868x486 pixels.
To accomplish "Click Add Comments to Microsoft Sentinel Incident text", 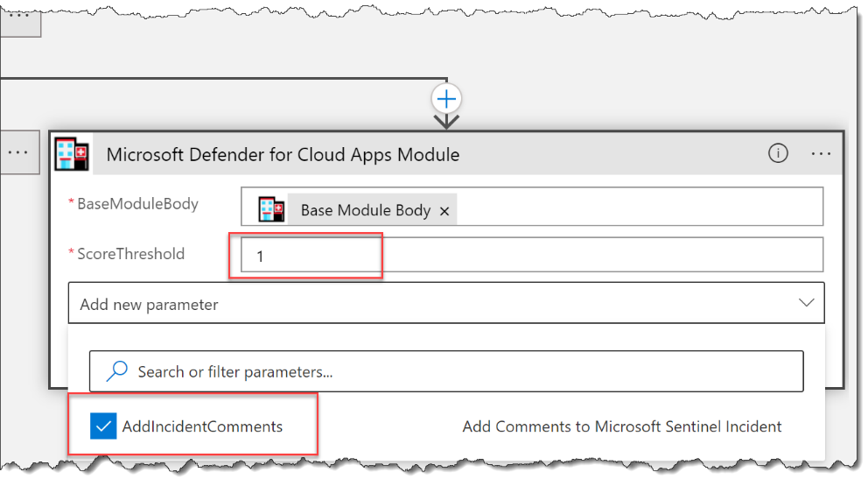I will tap(621, 426).
